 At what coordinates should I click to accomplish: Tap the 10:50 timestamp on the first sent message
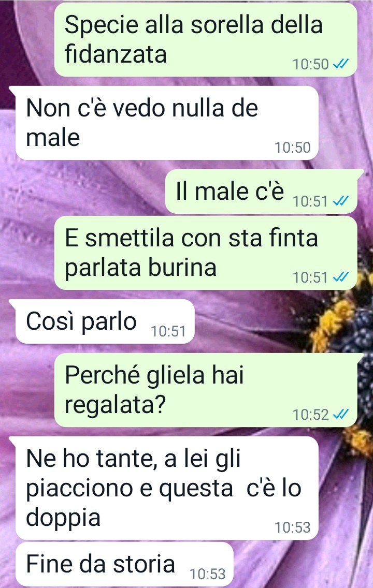tap(311, 64)
